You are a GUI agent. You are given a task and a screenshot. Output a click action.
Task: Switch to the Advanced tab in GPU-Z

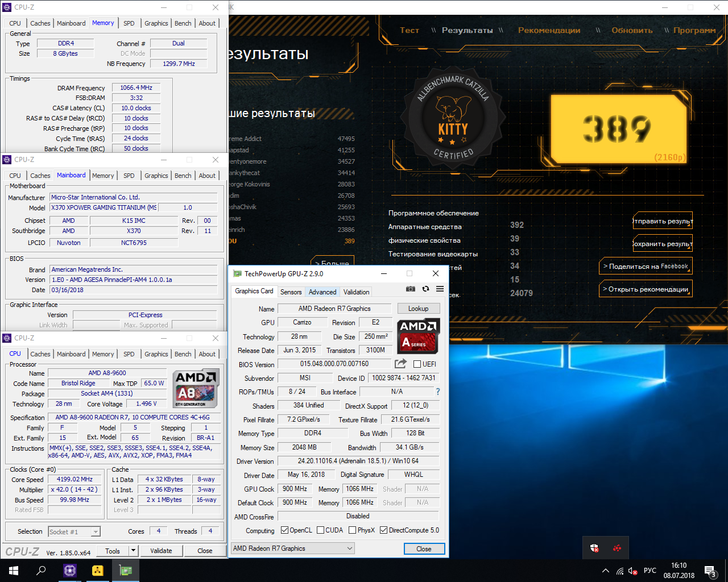coord(322,292)
